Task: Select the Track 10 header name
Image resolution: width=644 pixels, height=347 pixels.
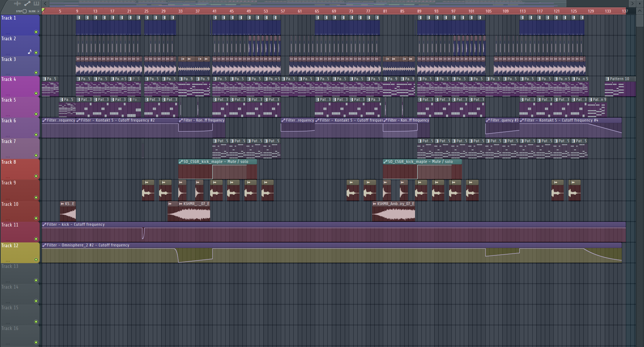Action: [x=10, y=204]
